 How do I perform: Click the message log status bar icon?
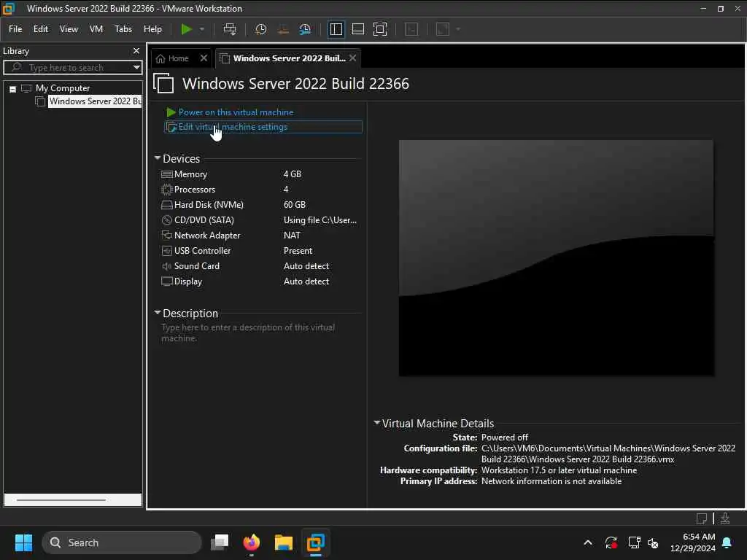[x=702, y=518]
